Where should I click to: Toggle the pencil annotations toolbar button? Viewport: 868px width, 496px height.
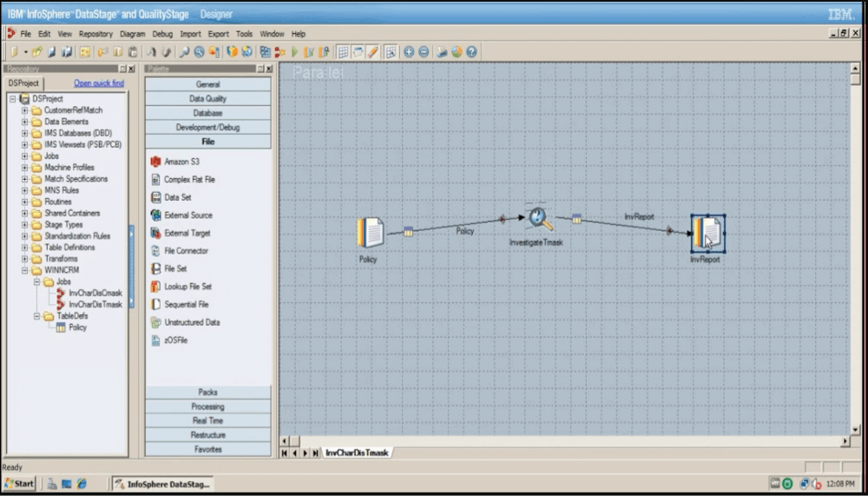[373, 52]
